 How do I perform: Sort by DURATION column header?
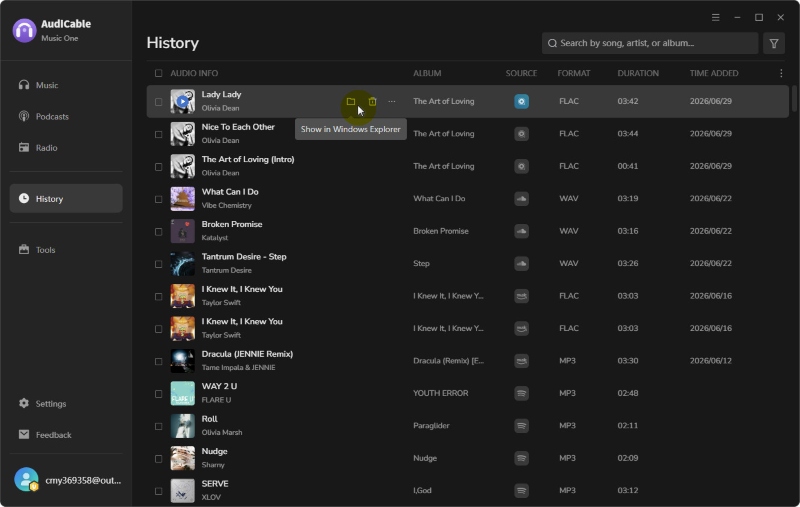pyautogui.click(x=638, y=73)
